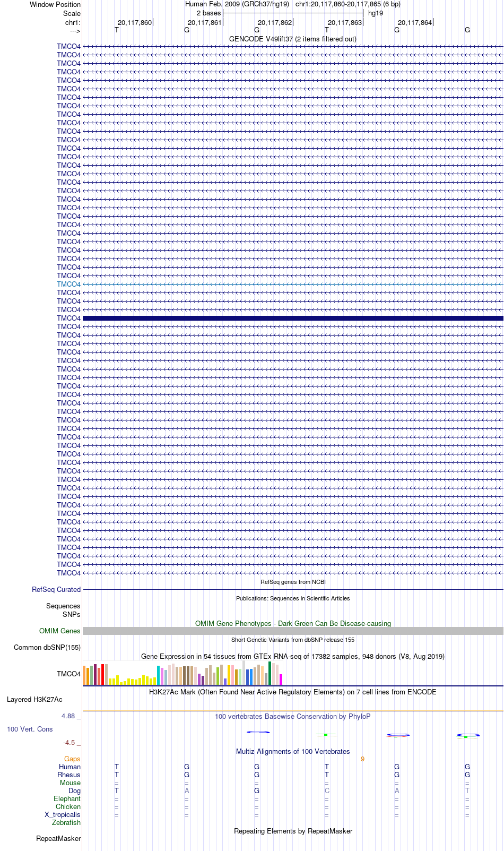
Task: Select the X_tropicalis alignment row label
Action: [63, 814]
